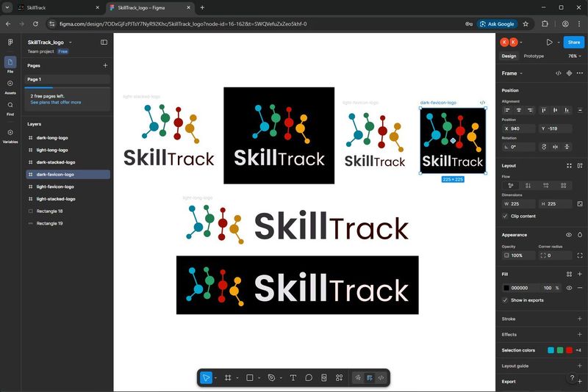Select the Frame tool in bottom toolbar
The height and width of the screenshot is (392, 588).
tap(228, 378)
